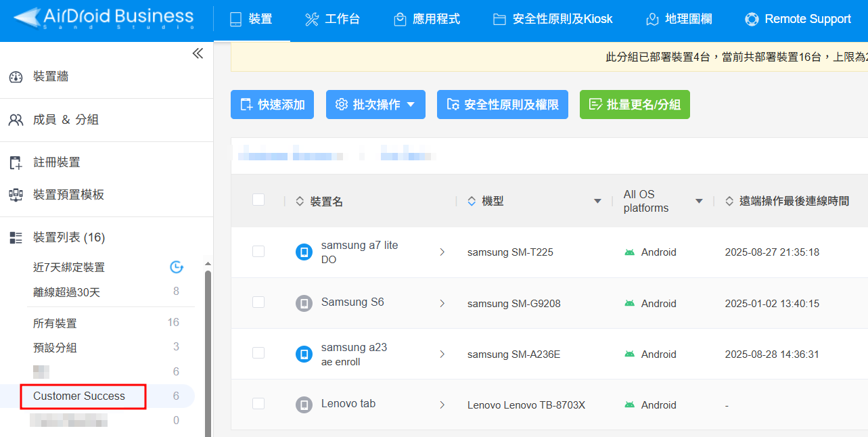Click Android icon in samsung SM-T225 row
The width and height of the screenshot is (868, 437).
(630, 252)
